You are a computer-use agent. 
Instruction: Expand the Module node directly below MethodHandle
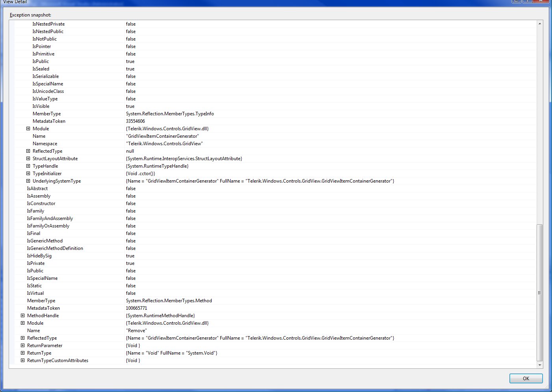pos(22,323)
